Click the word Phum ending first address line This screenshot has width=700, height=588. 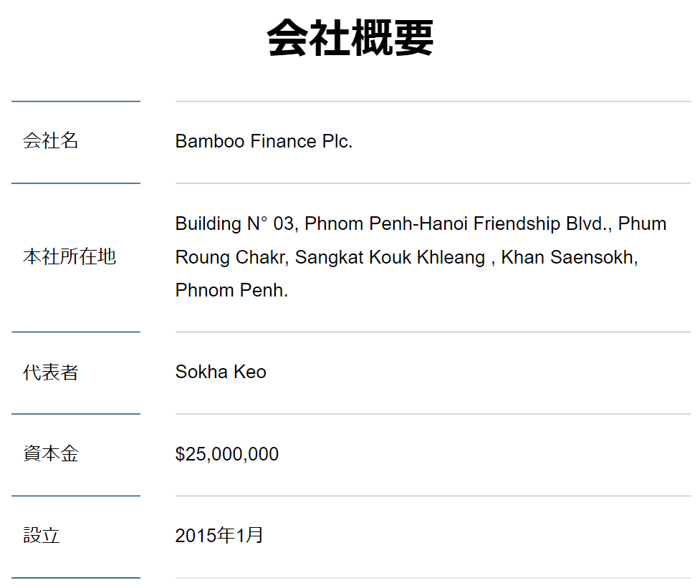coord(643,223)
